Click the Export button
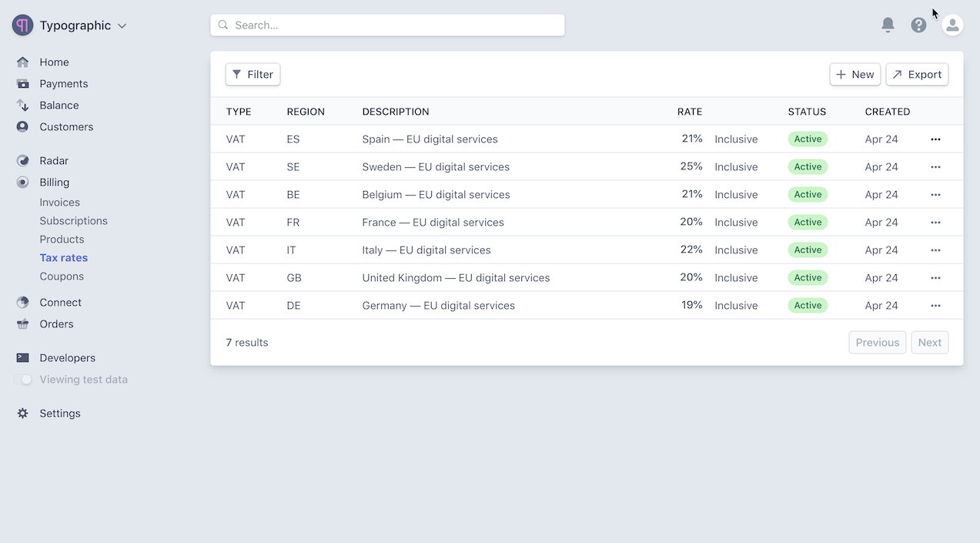The image size is (980, 543). click(917, 75)
